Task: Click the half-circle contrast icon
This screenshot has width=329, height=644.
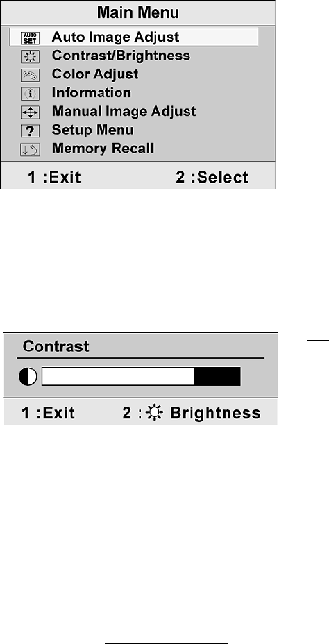Action: coord(28,377)
